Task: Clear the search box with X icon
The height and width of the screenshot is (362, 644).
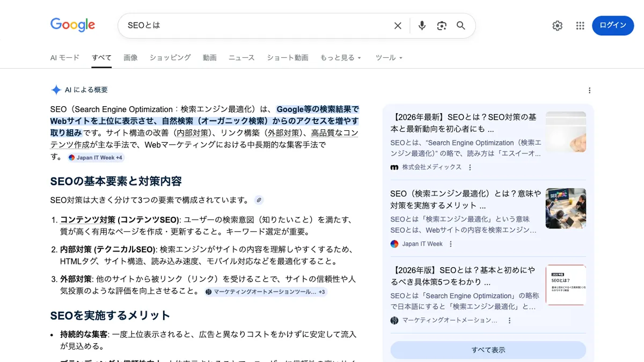Action: coord(398,26)
